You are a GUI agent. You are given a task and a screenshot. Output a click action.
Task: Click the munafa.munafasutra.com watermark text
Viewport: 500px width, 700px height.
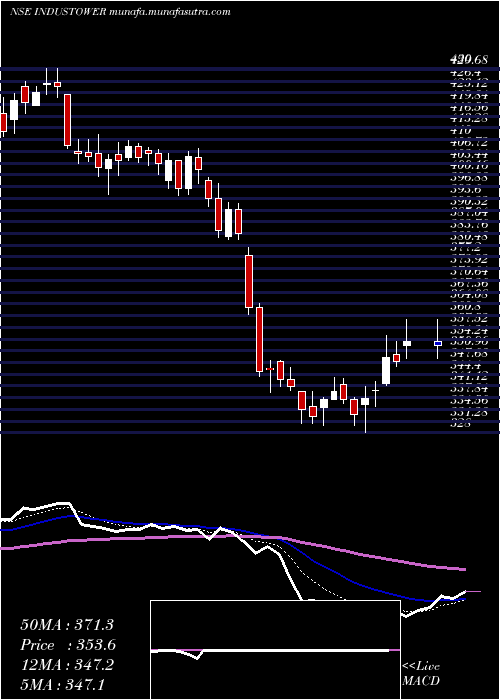click(169, 12)
